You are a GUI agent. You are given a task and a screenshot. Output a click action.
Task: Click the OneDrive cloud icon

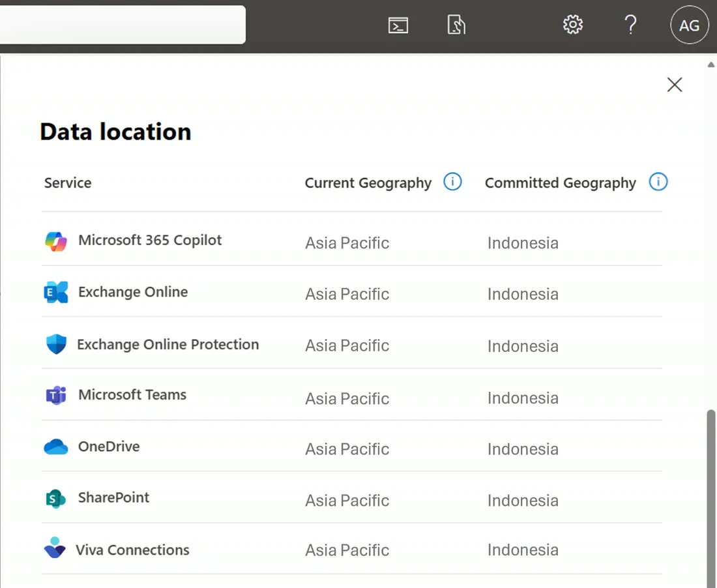click(56, 447)
